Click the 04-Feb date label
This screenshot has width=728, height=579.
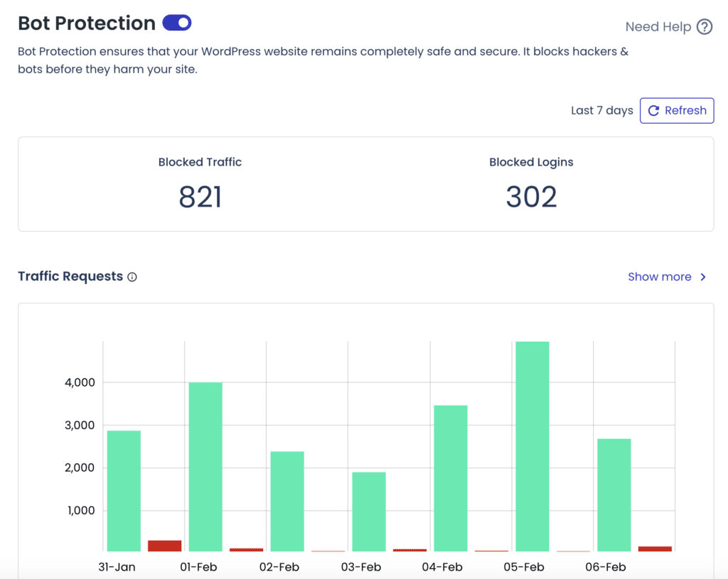click(x=442, y=567)
